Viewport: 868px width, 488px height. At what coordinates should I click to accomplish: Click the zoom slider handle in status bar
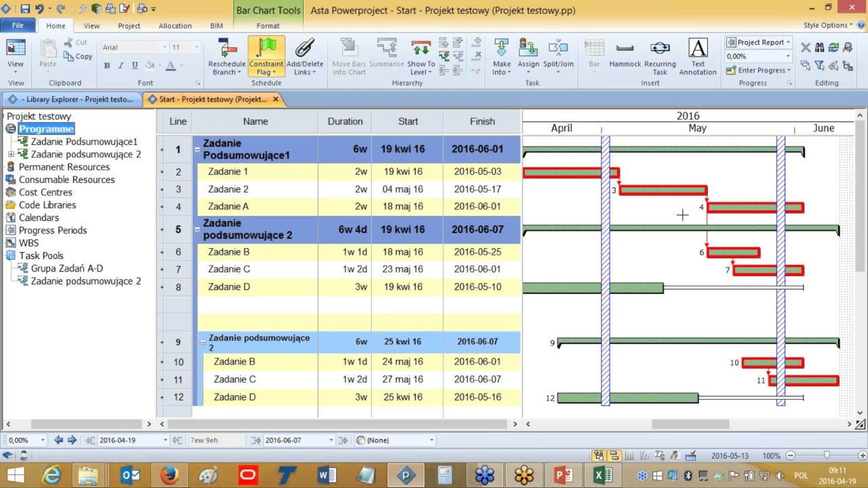(x=826, y=456)
